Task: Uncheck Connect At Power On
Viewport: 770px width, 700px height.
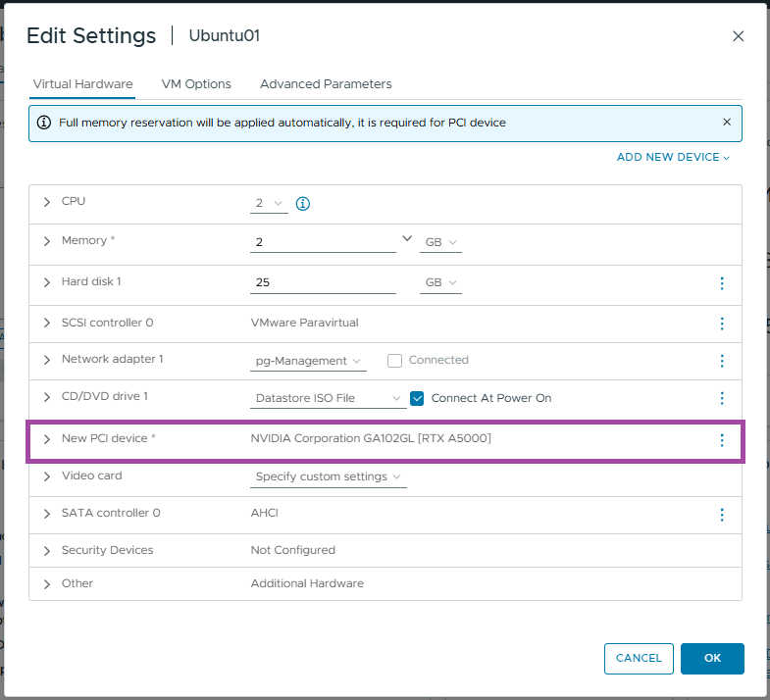Action: (x=417, y=398)
